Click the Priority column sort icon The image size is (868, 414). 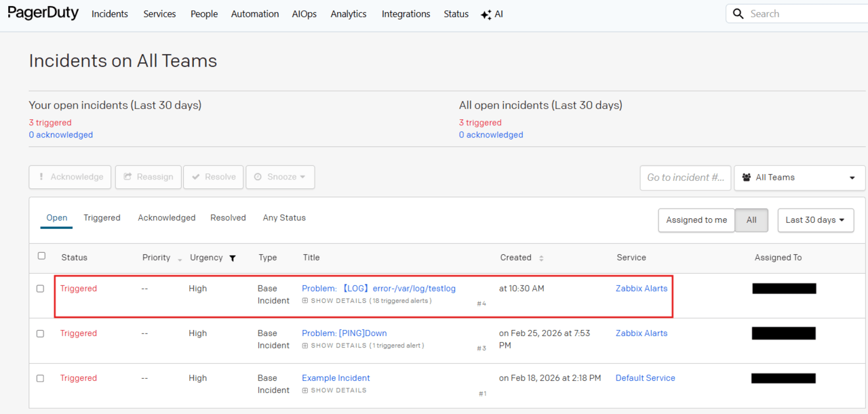tap(180, 259)
